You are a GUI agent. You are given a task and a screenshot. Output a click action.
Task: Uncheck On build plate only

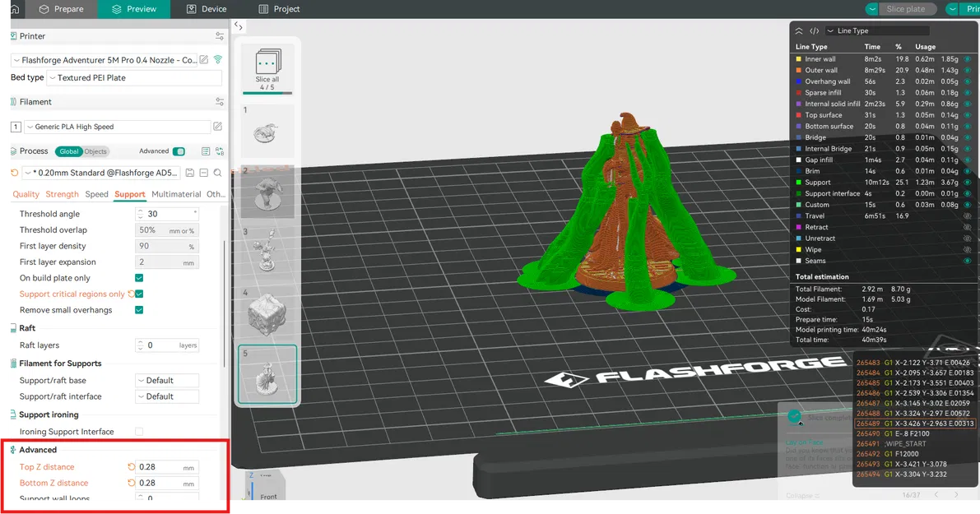(139, 278)
